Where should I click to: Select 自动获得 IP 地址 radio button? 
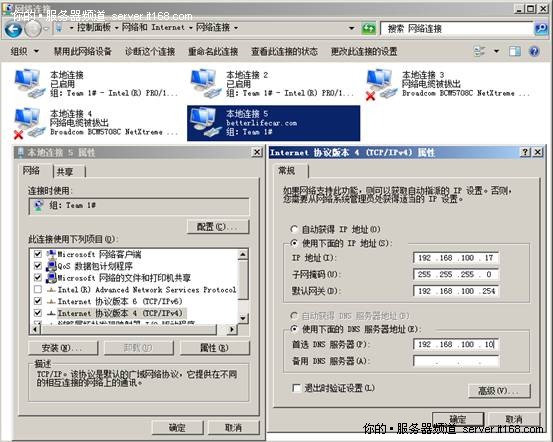coord(294,229)
